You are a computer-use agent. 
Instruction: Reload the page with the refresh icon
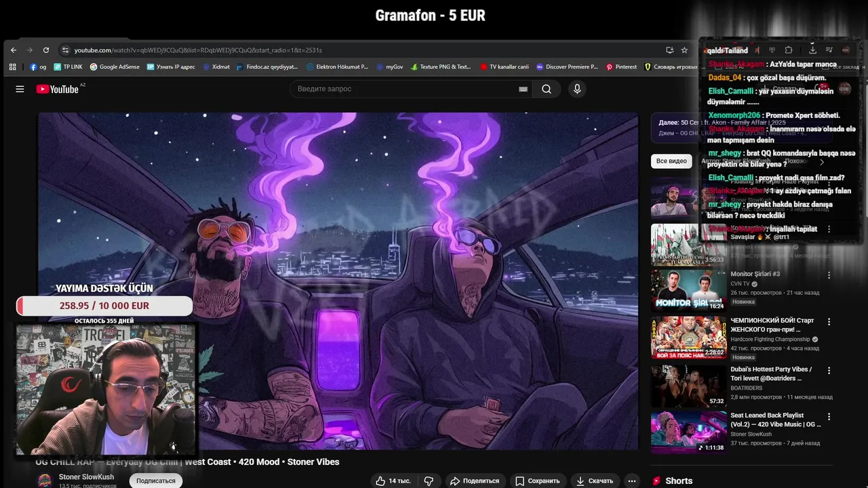[x=46, y=50]
